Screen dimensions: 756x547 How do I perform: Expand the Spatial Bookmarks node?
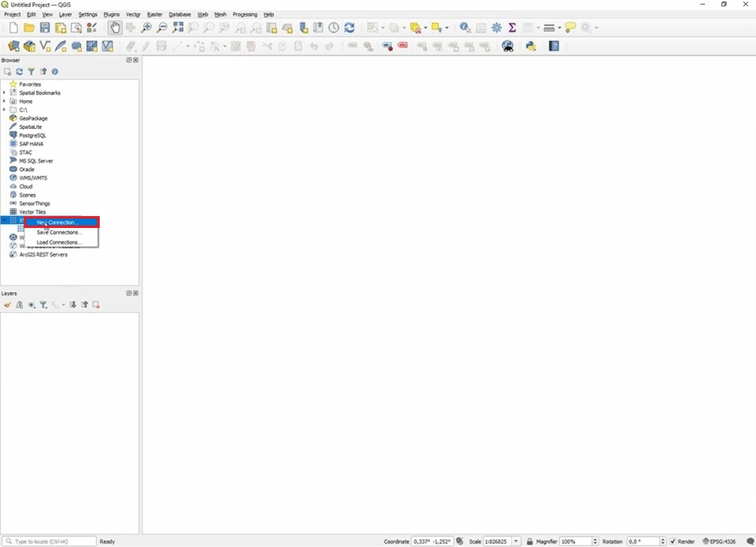tap(4, 93)
